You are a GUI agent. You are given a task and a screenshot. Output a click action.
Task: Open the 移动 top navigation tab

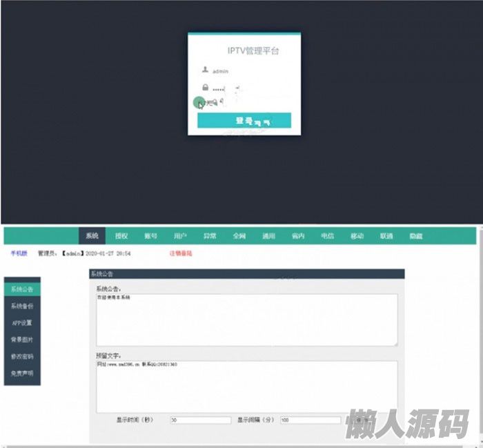(357, 236)
